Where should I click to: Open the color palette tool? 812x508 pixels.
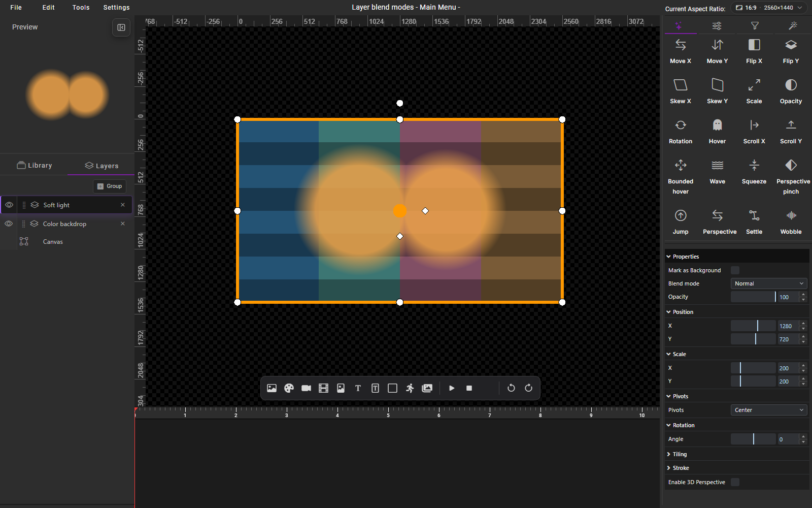pyautogui.click(x=289, y=388)
